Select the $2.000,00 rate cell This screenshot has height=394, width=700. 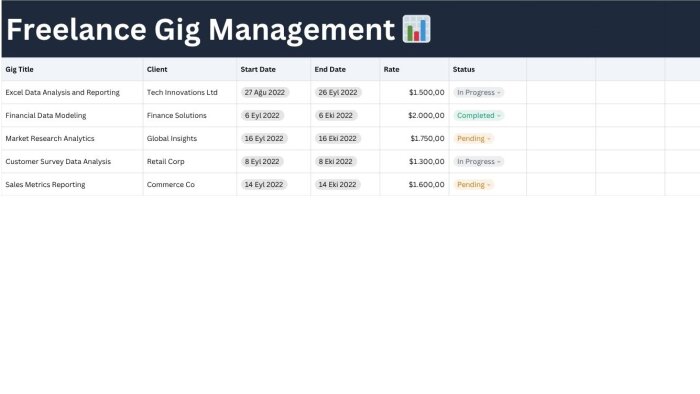coord(414,116)
